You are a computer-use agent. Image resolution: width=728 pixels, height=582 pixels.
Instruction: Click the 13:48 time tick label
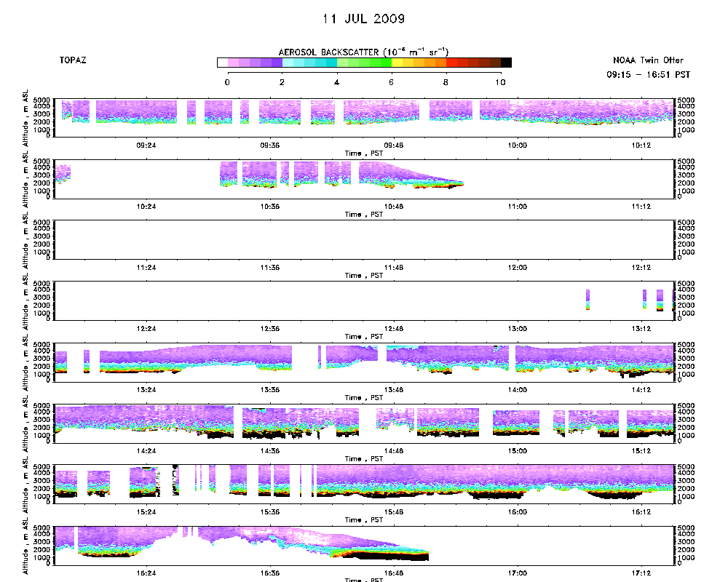pos(394,390)
